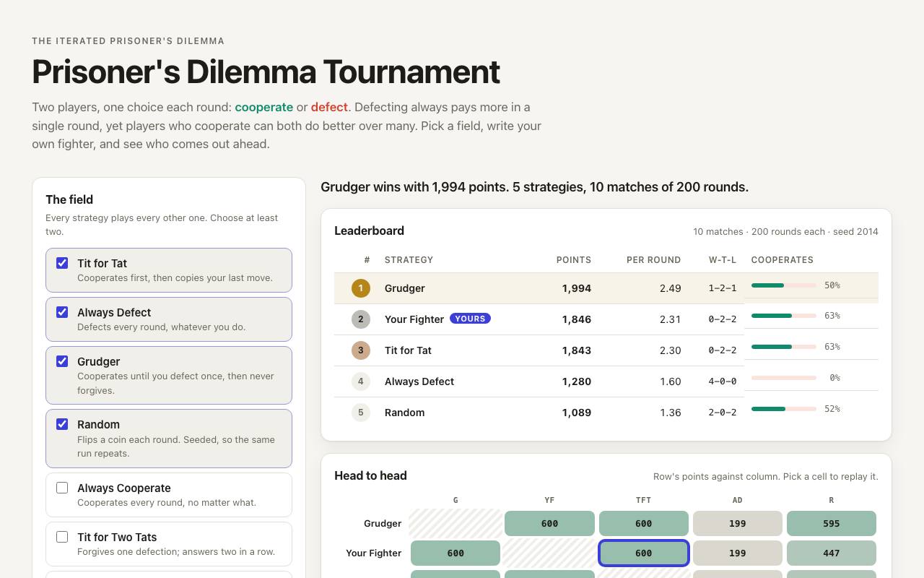Click Always Defect's 4–0–0 record

723,381
